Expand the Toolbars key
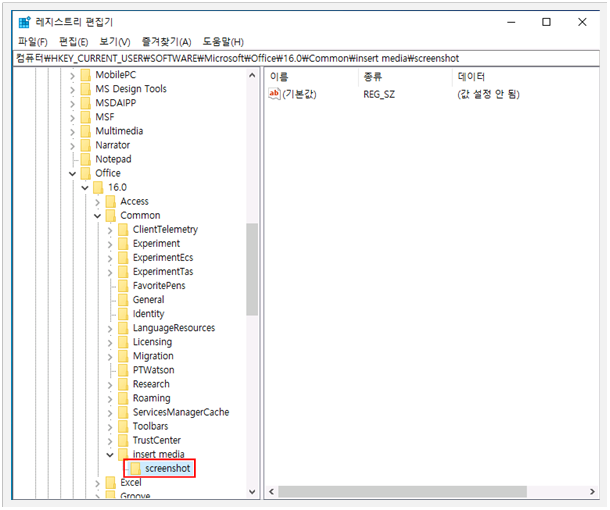The height and width of the screenshot is (510, 610). point(110,426)
